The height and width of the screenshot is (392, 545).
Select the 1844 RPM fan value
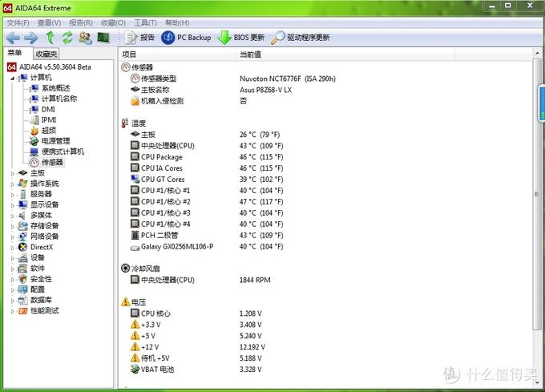pyautogui.click(x=255, y=280)
